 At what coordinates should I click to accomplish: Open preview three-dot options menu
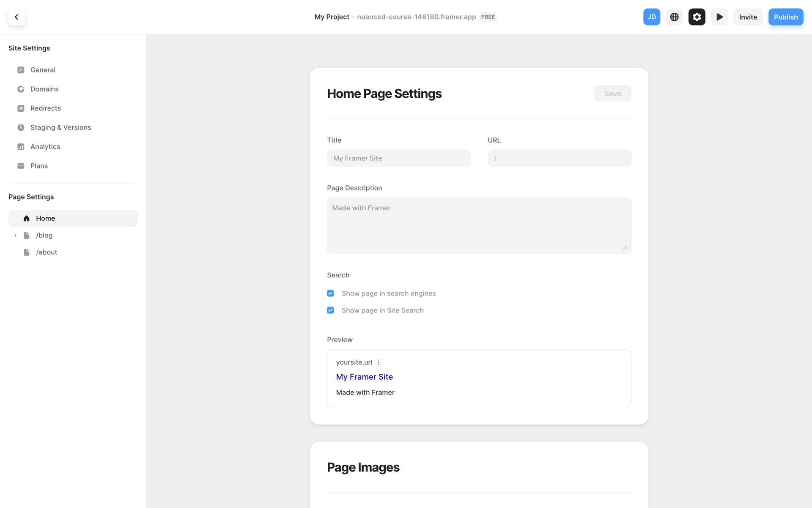pyautogui.click(x=379, y=362)
